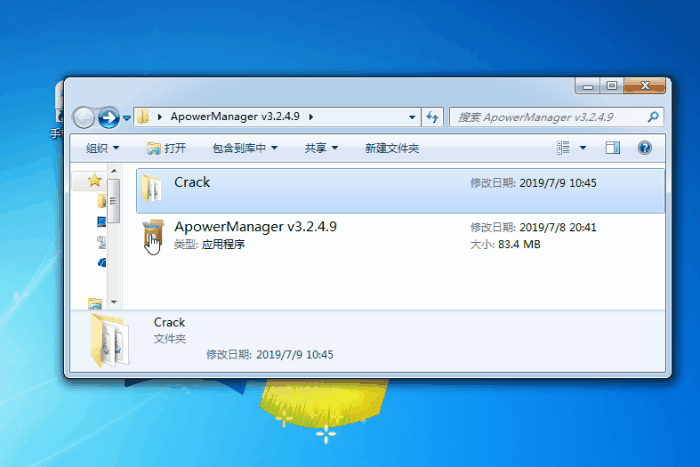Screen dimensions: 700x467
Task: Expand the chevron after ApowerManager v3.2.4.9 path
Action: (x=311, y=117)
